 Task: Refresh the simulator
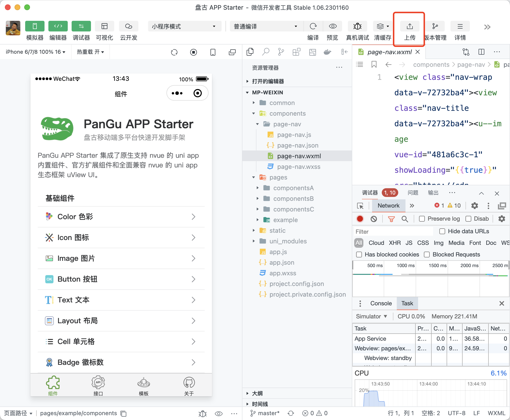click(x=174, y=52)
